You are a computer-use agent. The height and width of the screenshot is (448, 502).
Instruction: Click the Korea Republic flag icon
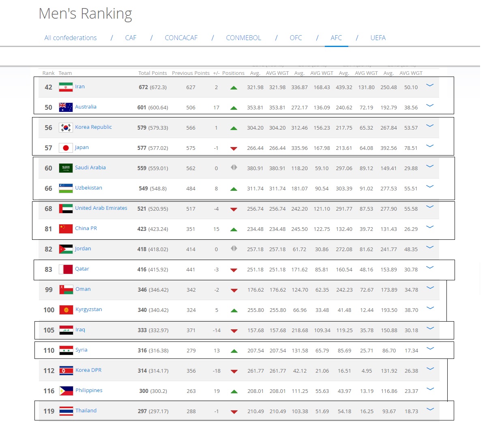[66, 128]
